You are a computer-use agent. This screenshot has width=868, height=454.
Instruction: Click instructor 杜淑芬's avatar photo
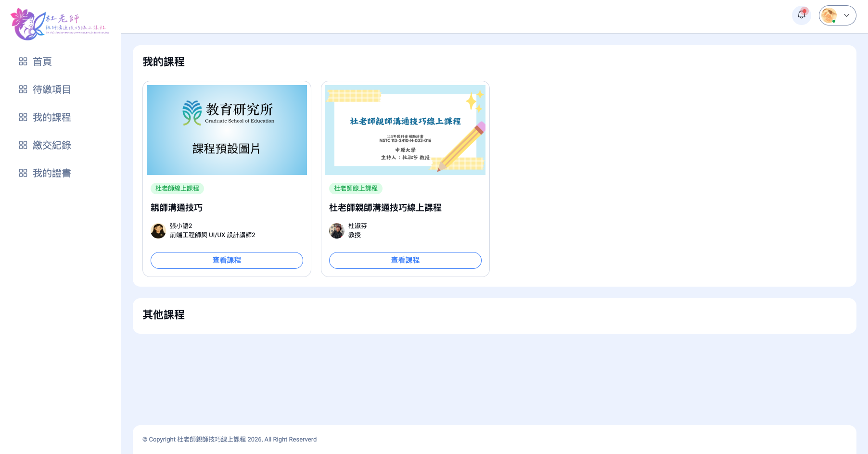[x=337, y=231]
